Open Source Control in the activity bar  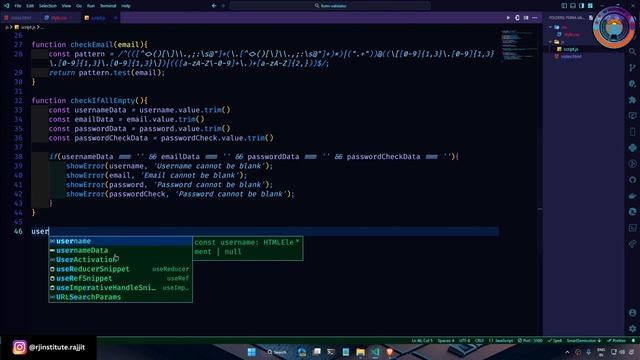pyautogui.click(x=632, y=68)
